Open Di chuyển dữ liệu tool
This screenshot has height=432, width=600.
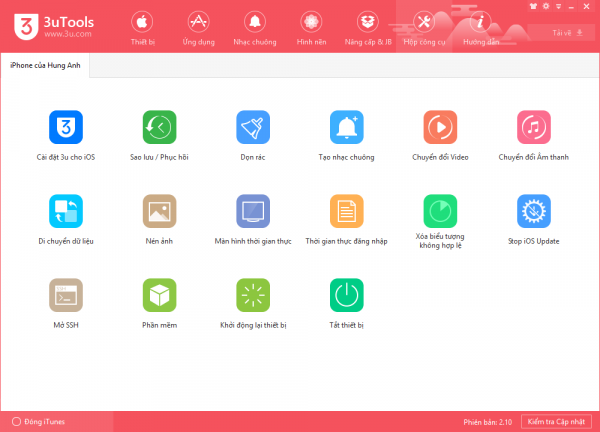click(66, 211)
